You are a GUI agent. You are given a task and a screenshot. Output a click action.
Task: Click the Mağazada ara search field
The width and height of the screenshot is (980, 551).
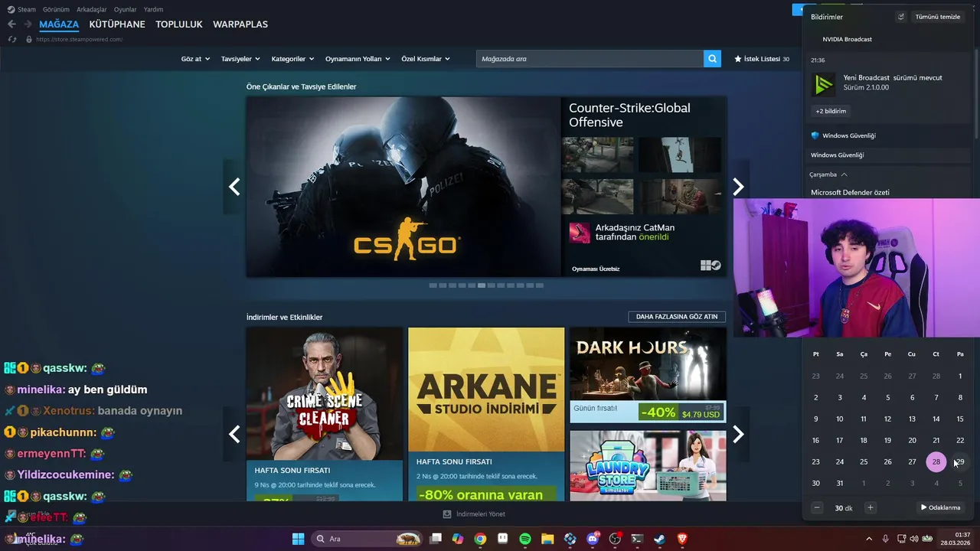point(590,59)
